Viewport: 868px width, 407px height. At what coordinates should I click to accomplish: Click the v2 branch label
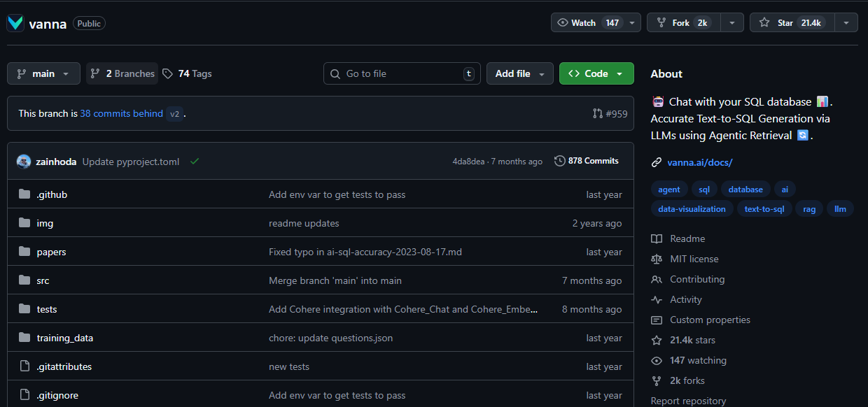tap(175, 113)
